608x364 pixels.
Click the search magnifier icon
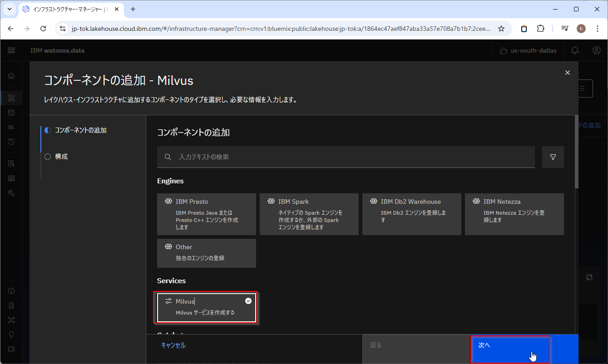168,157
